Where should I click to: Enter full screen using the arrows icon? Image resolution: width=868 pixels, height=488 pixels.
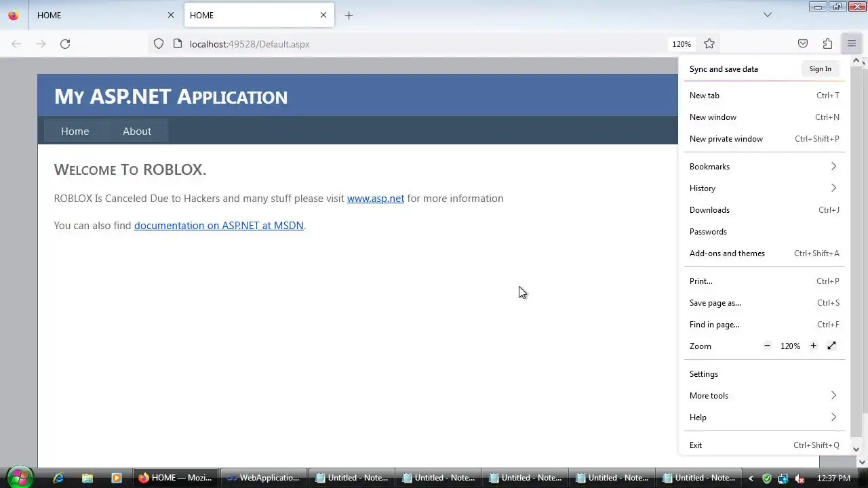pyautogui.click(x=831, y=346)
